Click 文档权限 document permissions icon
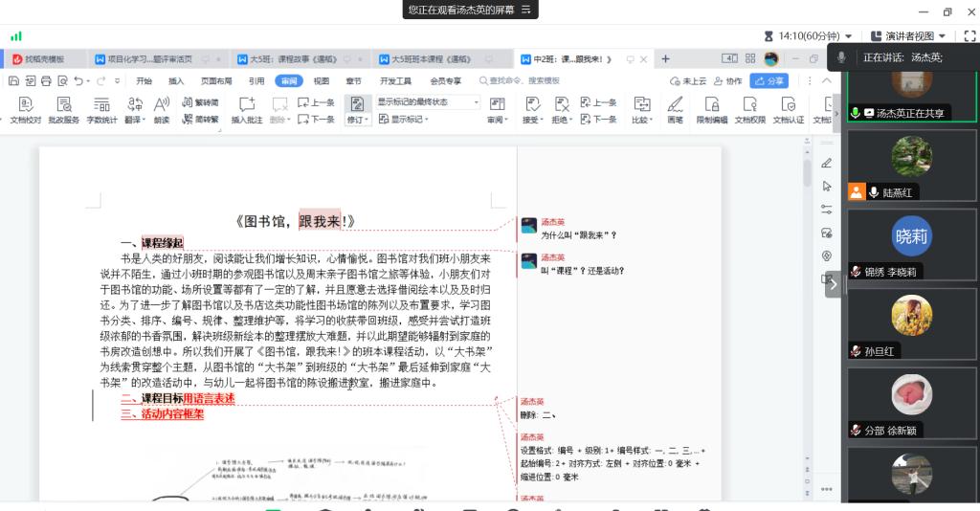Image resolution: width=980 pixels, height=511 pixels. tap(750, 110)
